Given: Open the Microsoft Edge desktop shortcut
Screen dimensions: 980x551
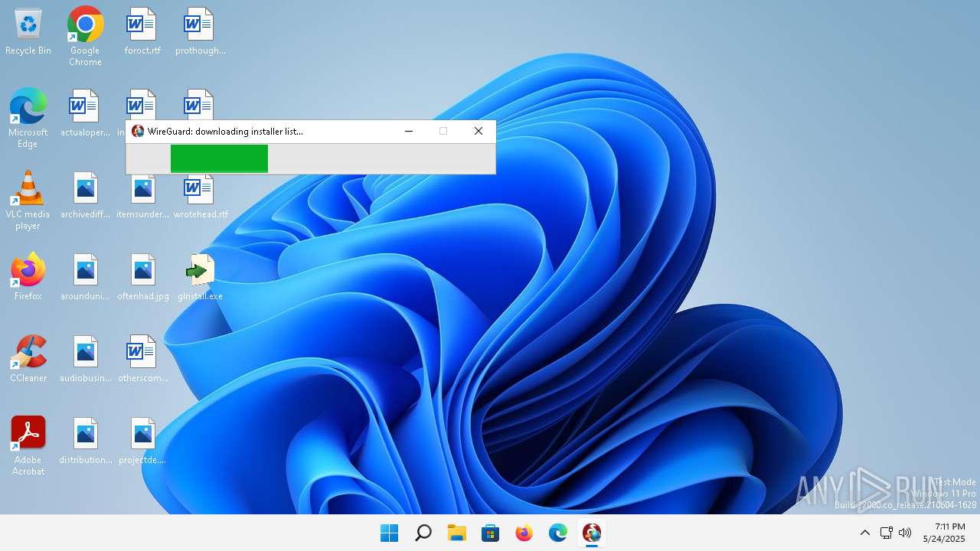Looking at the screenshot, I should [x=28, y=118].
